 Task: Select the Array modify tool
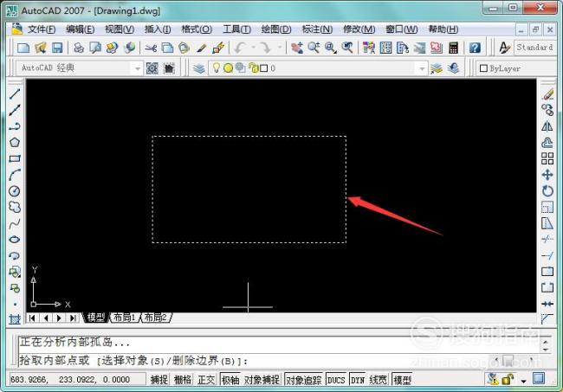pyautogui.click(x=547, y=158)
